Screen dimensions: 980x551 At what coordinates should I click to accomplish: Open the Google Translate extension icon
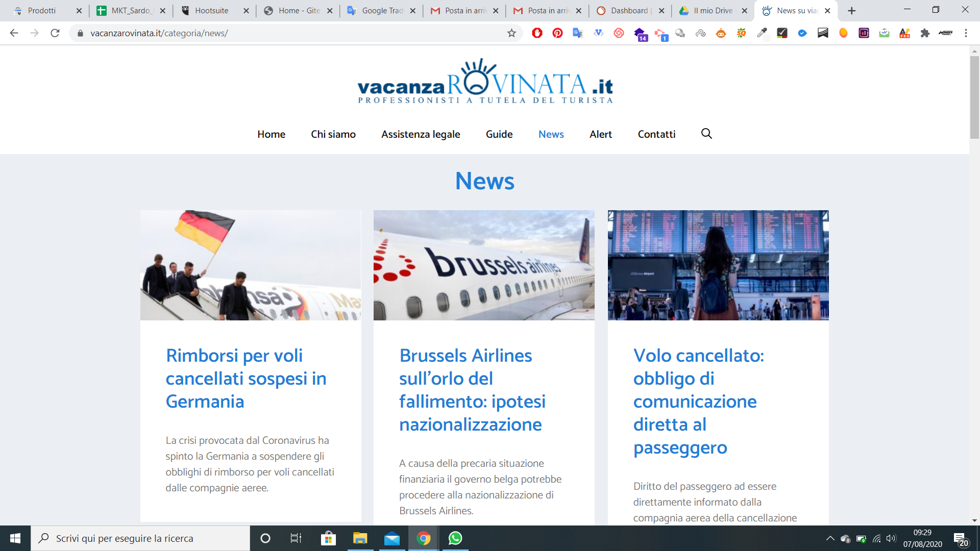578,33
